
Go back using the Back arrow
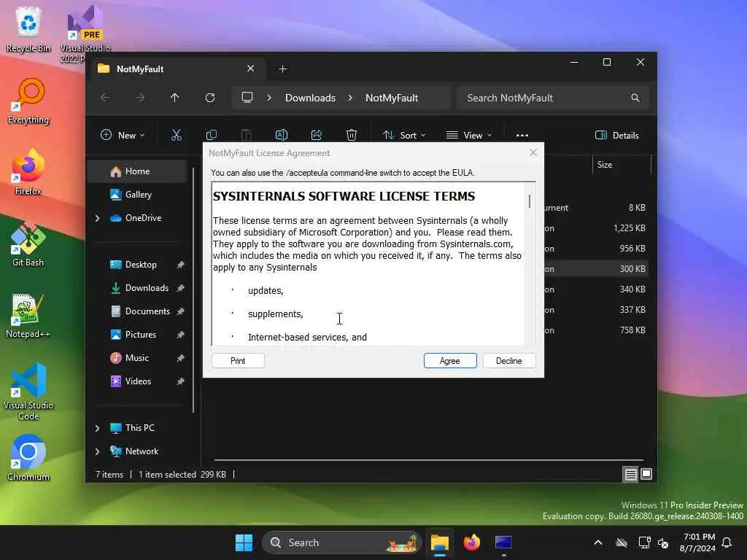tap(105, 98)
